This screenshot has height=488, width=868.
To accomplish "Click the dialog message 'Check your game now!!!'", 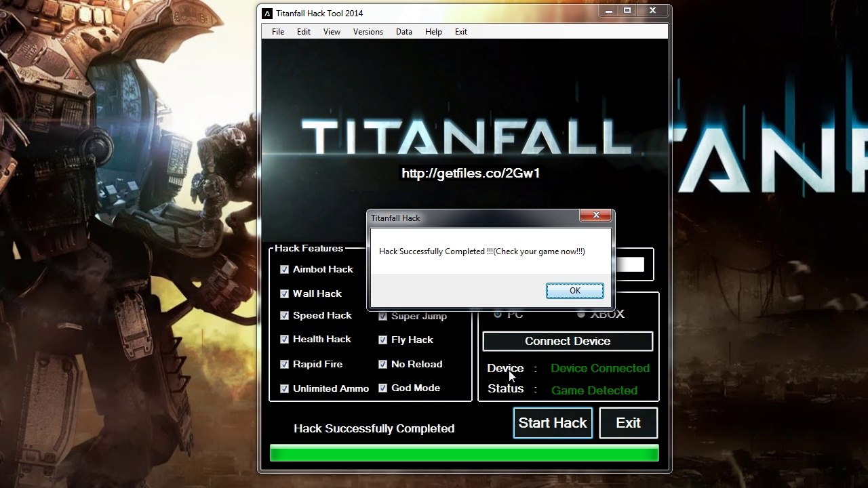I will click(x=539, y=251).
